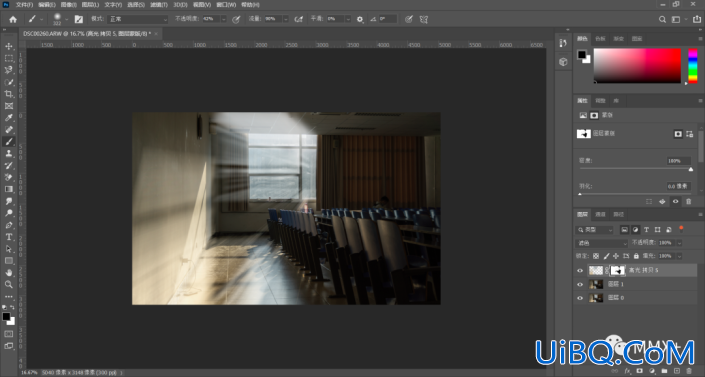Open the brush preset picker arrow
The image size is (705, 377).
tap(67, 19)
